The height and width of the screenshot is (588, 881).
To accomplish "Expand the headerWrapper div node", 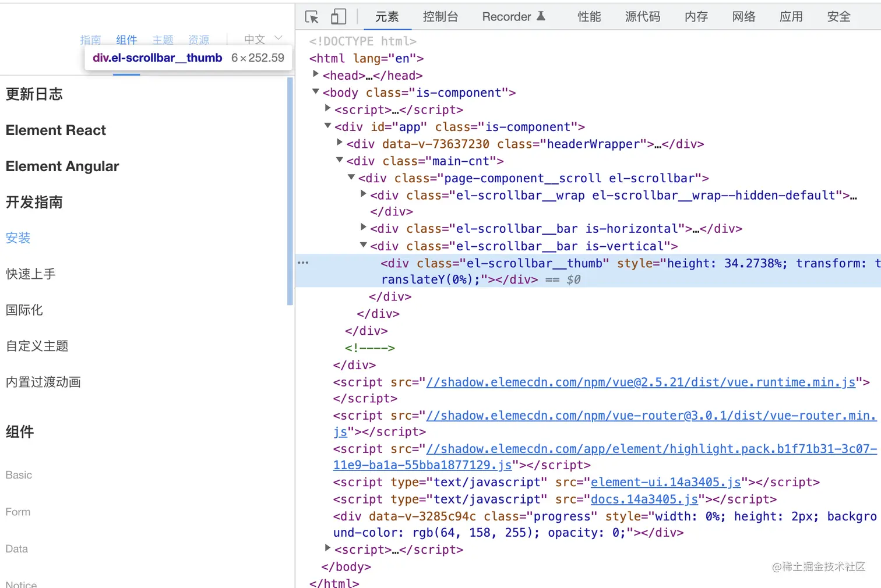I will point(339,143).
